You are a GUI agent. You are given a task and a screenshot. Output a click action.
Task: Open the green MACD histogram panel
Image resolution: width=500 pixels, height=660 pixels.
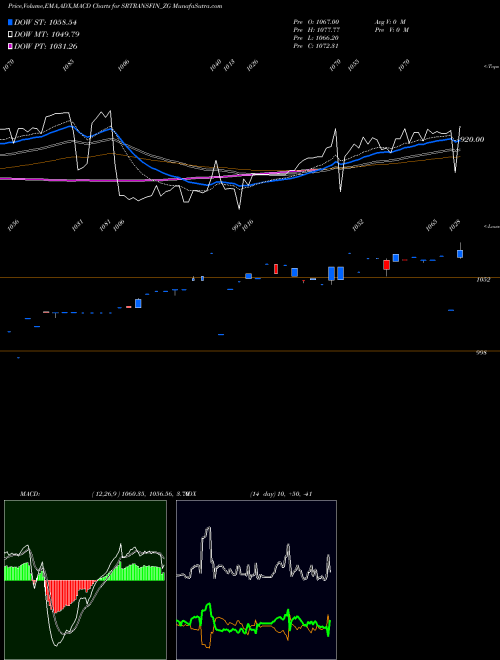pos(85,580)
